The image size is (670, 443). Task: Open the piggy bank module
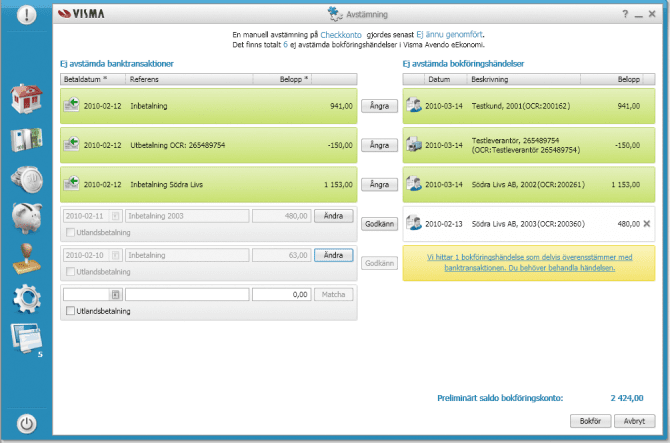(x=26, y=217)
